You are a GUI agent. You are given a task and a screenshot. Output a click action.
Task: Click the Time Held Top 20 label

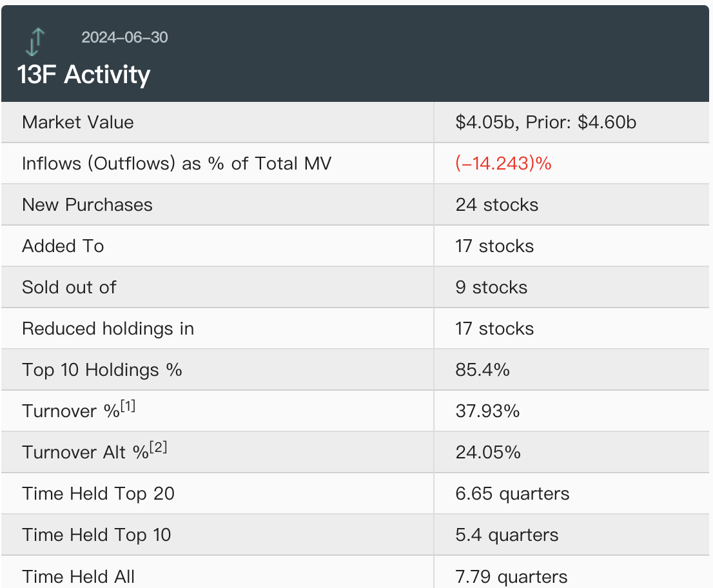(x=98, y=494)
